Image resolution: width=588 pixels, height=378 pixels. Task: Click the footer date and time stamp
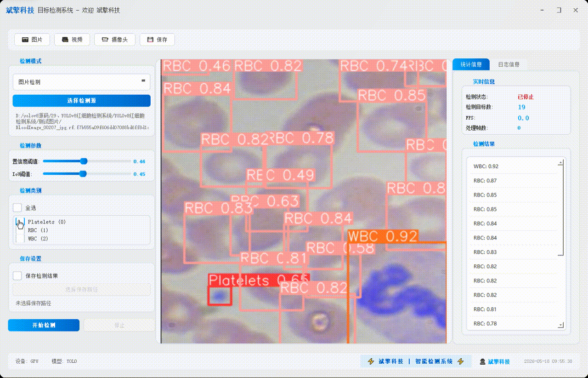click(x=548, y=361)
